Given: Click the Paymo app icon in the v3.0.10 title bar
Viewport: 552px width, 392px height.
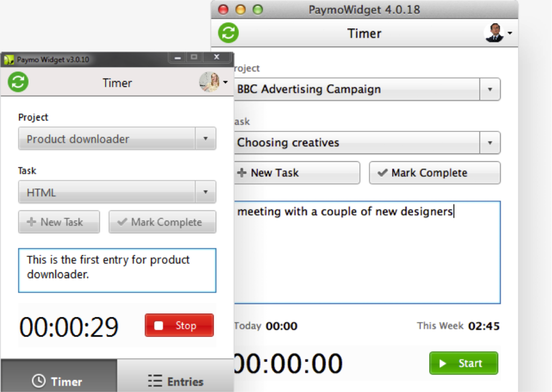Looking at the screenshot, I should click(x=9, y=59).
